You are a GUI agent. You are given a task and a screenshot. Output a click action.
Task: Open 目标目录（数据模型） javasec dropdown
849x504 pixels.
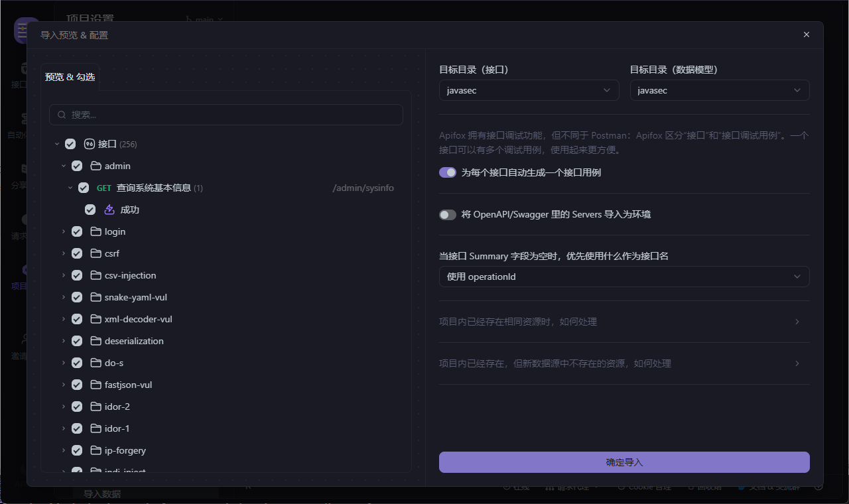click(x=720, y=90)
